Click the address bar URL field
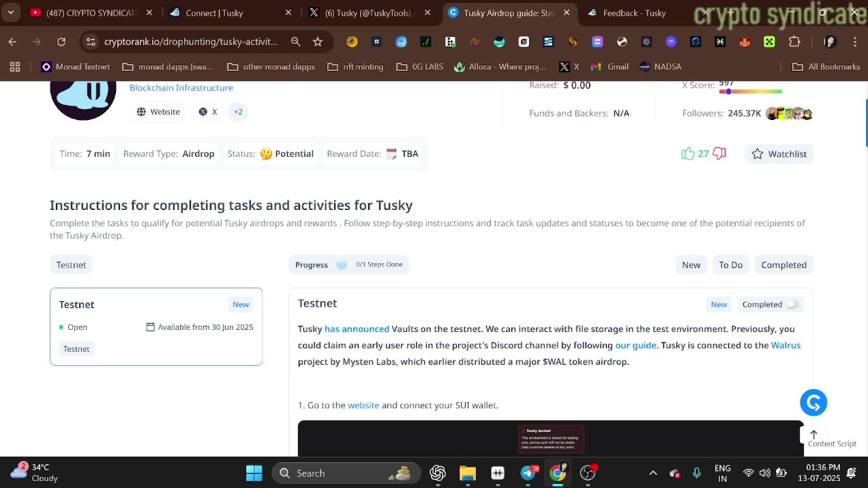 pos(191,42)
